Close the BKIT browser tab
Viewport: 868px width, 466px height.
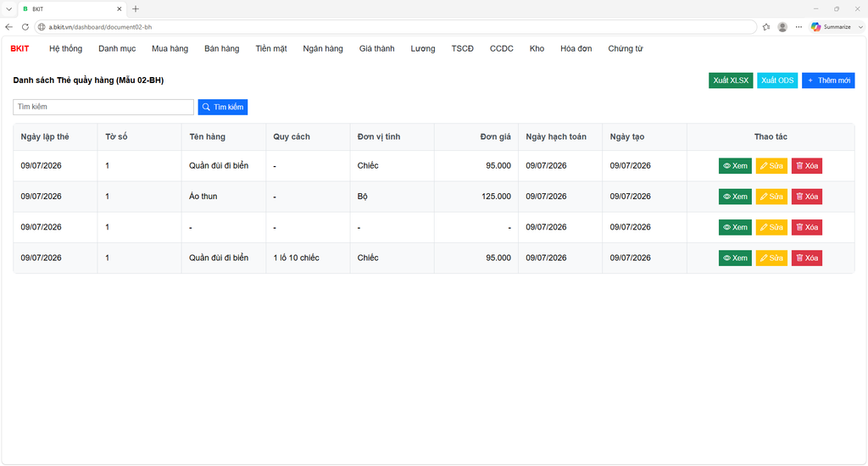click(x=119, y=8)
